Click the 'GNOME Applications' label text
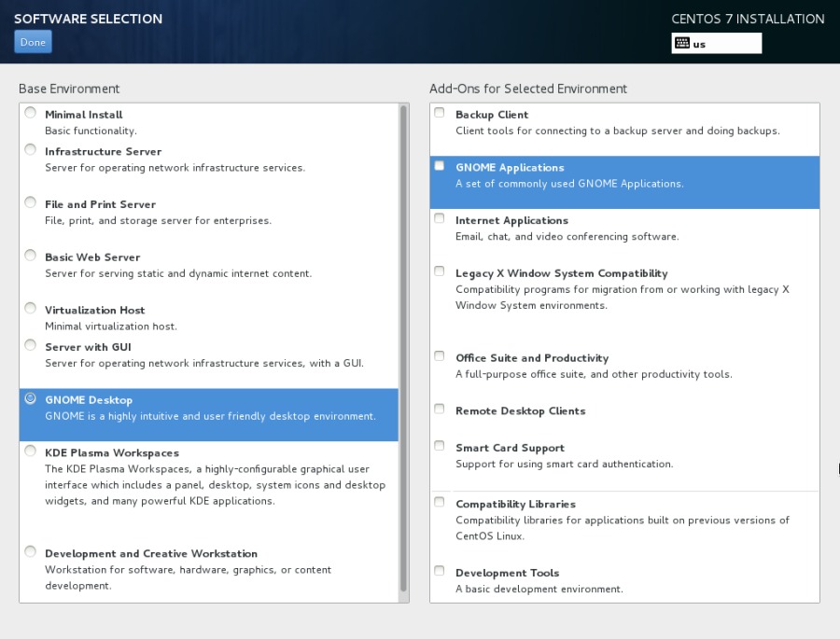This screenshot has height=639, width=840. click(x=510, y=168)
